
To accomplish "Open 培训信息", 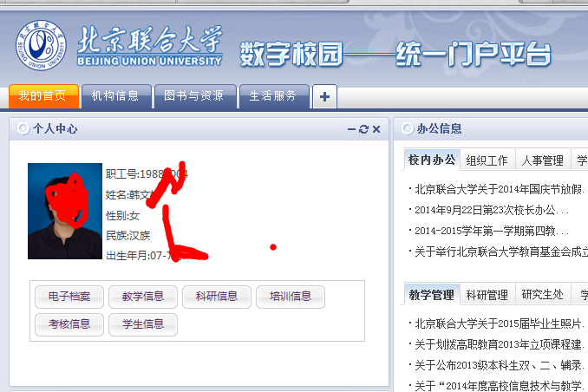I will [x=291, y=297].
